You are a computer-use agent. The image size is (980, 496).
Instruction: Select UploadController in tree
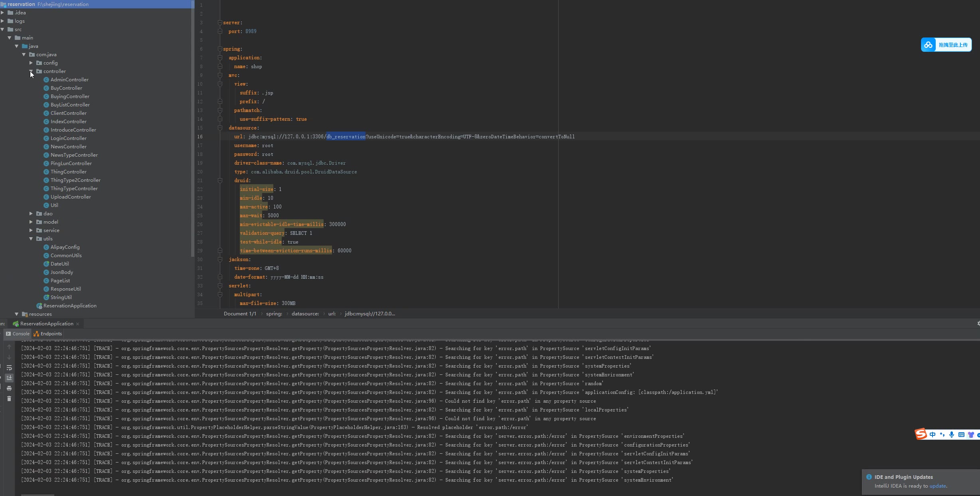[71, 197]
